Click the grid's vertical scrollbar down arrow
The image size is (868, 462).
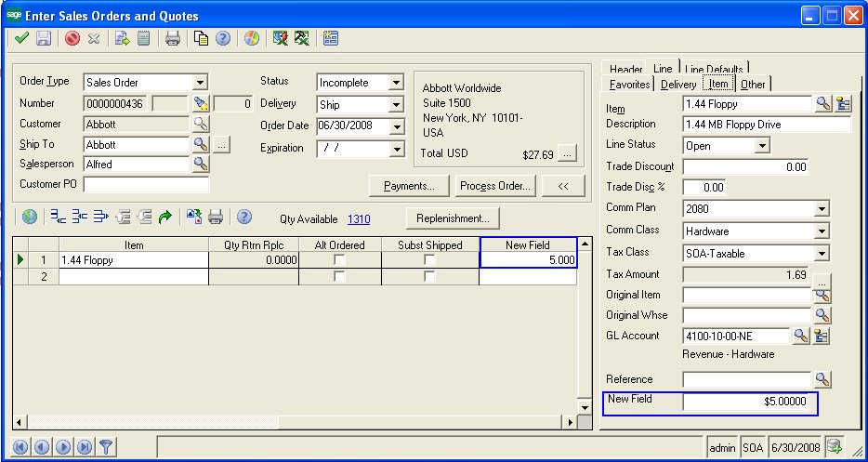[x=585, y=407]
